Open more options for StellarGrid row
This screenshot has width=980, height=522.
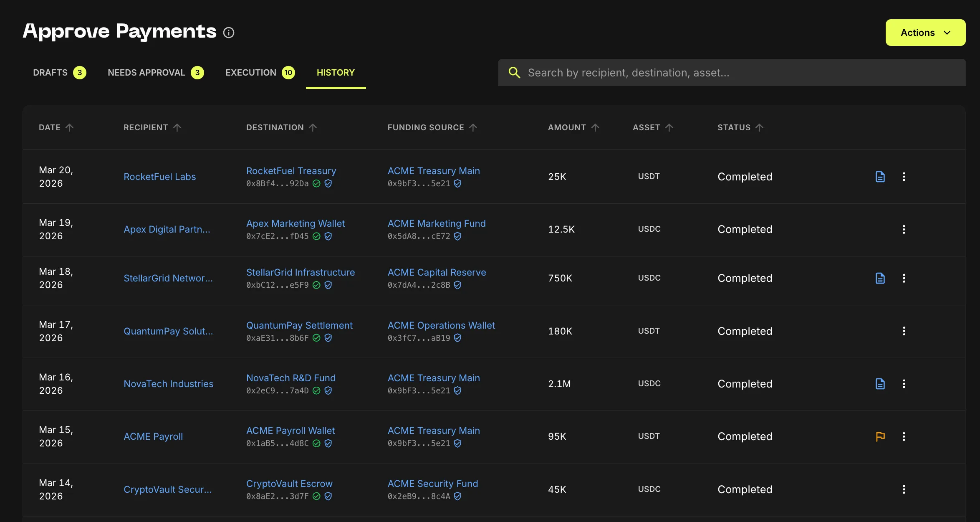tap(904, 278)
